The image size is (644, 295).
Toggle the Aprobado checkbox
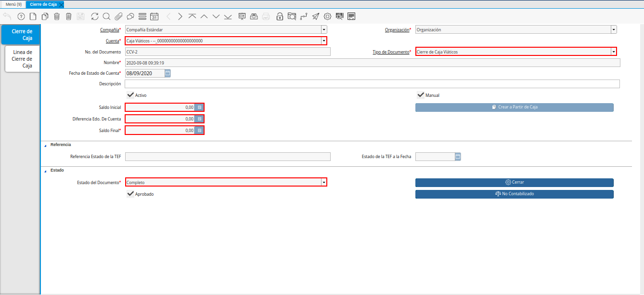click(130, 194)
